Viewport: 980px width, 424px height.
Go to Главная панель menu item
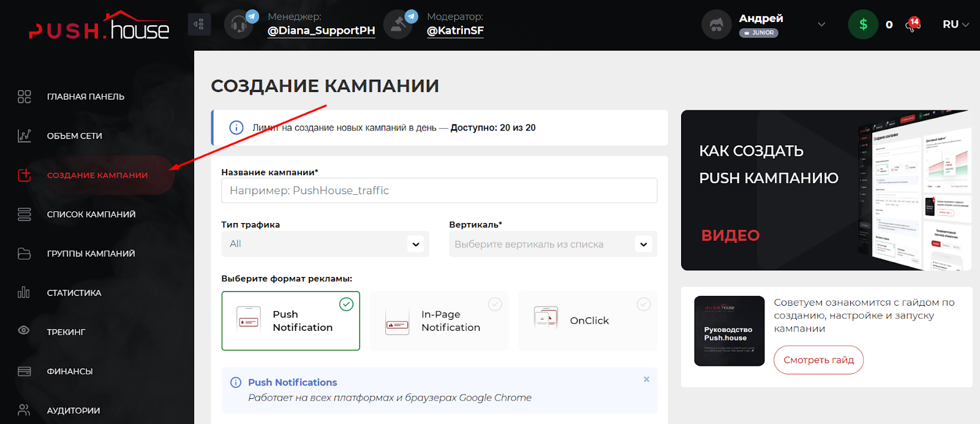point(86,97)
